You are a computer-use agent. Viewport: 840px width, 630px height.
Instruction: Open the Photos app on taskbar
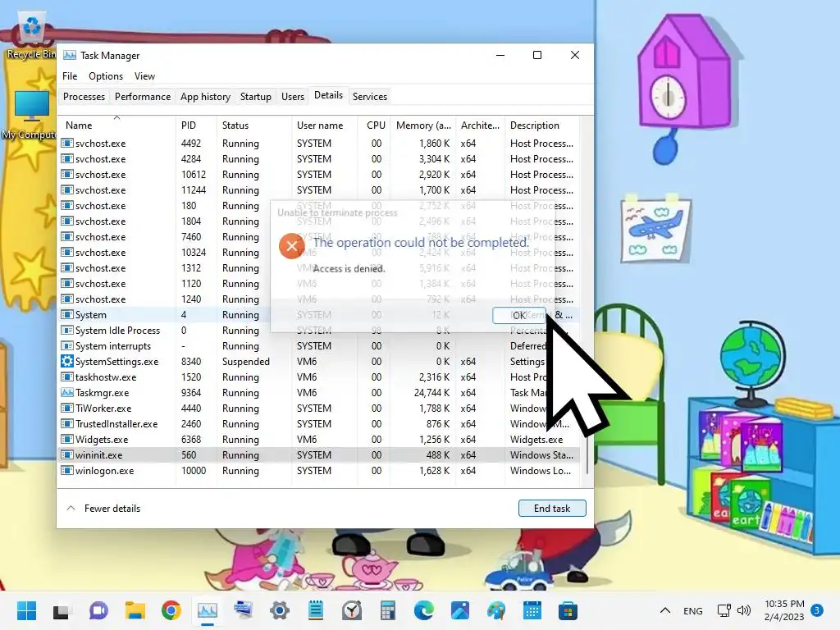tap(459, 610)
